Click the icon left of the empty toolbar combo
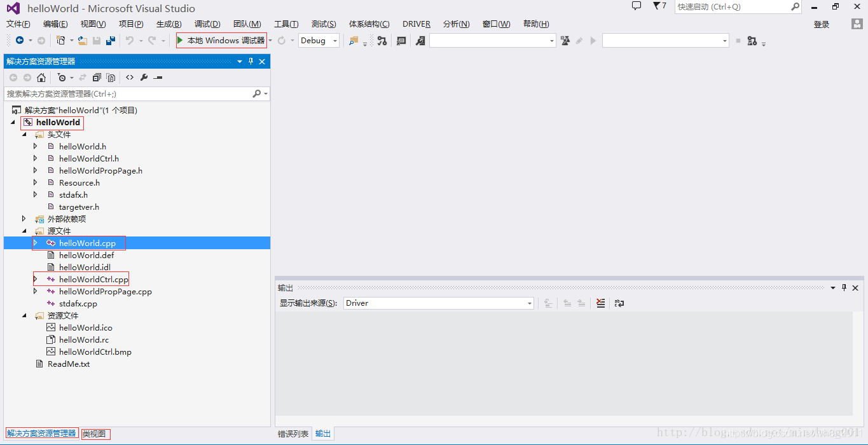Viewport: 868px width, 445px height. [x=420, y=40]
